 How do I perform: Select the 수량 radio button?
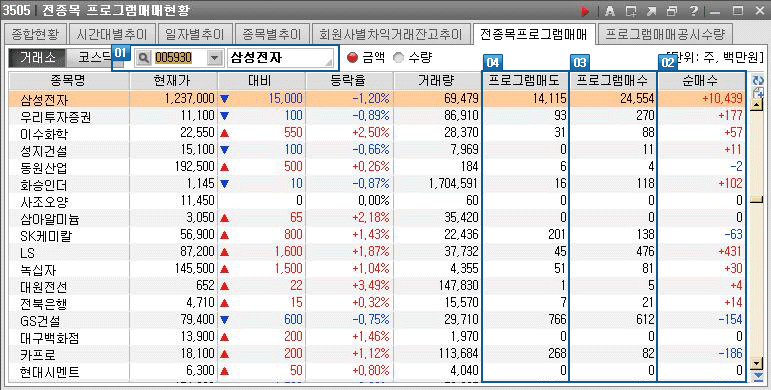(x=398, y=58)
